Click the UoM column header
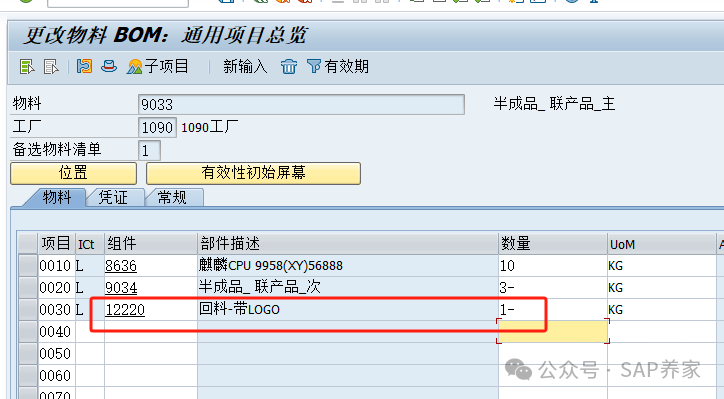The image size is (724, 399). [x=661, y=243]
